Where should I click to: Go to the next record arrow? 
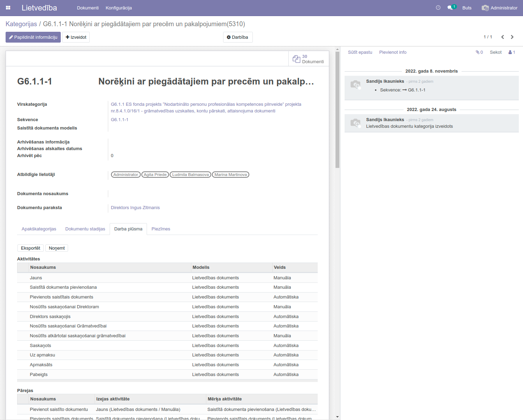pyautogui.click(x=512, y=37)
